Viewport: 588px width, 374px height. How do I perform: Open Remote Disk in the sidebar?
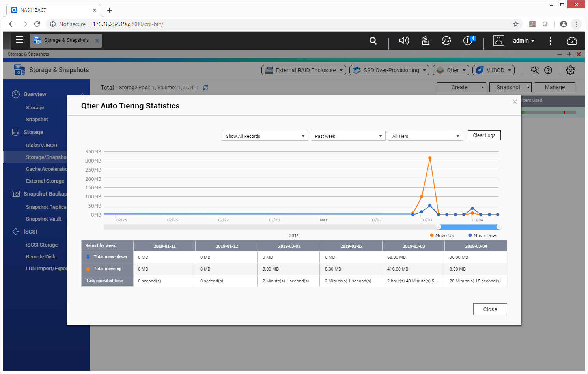(41, 257)
